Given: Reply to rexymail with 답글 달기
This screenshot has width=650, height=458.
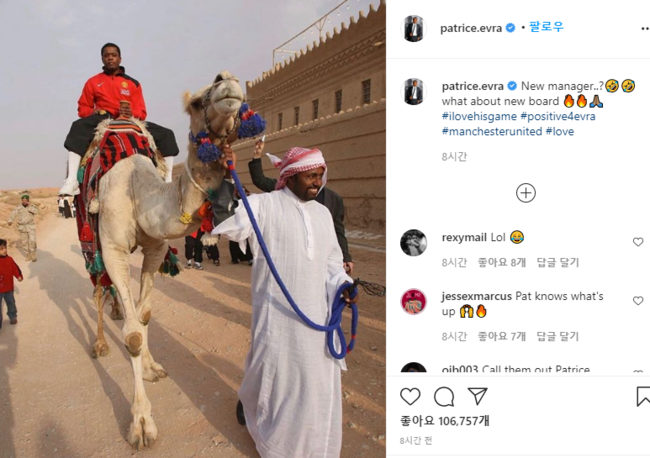Looking at the screenshot, I should pos(558,262).
